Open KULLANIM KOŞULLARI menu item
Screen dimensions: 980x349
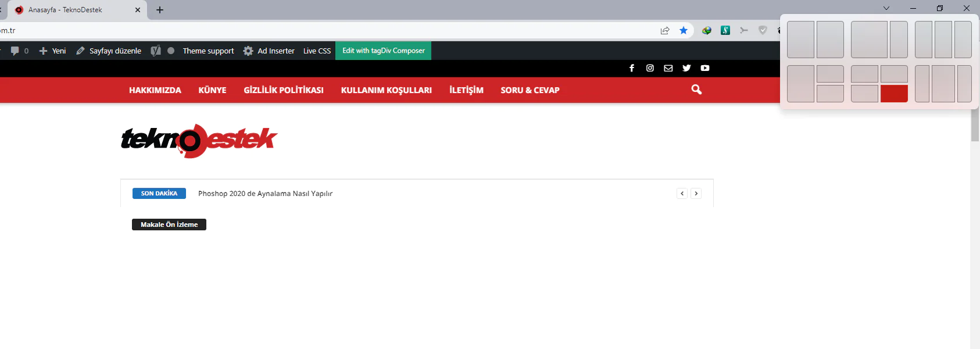387,90
